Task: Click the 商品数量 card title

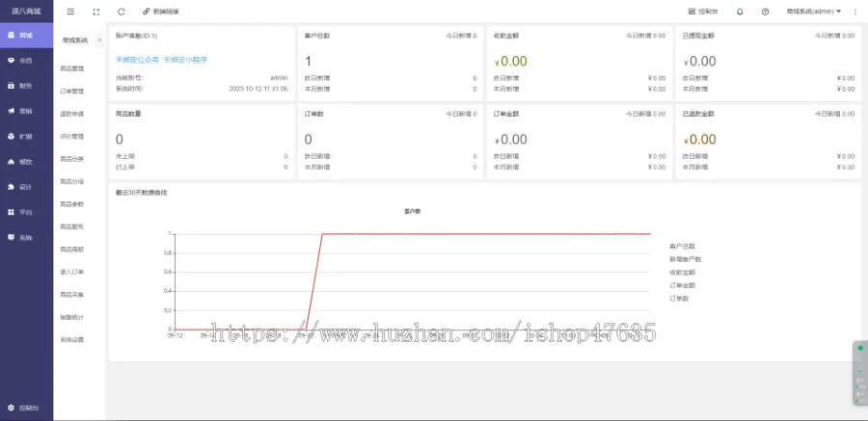Action: [x=128, y=114]
